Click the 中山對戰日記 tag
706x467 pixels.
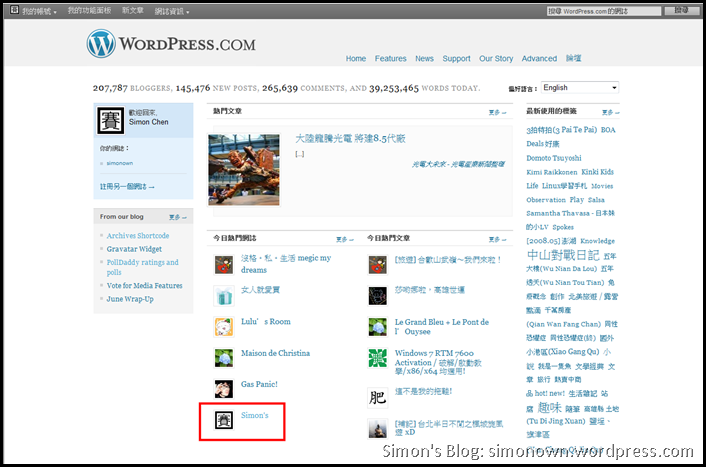pos(563,255)
